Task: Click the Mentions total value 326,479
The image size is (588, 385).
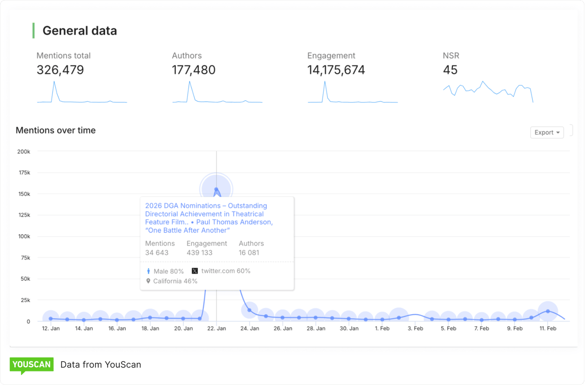Action: click(x=60, y=70)
